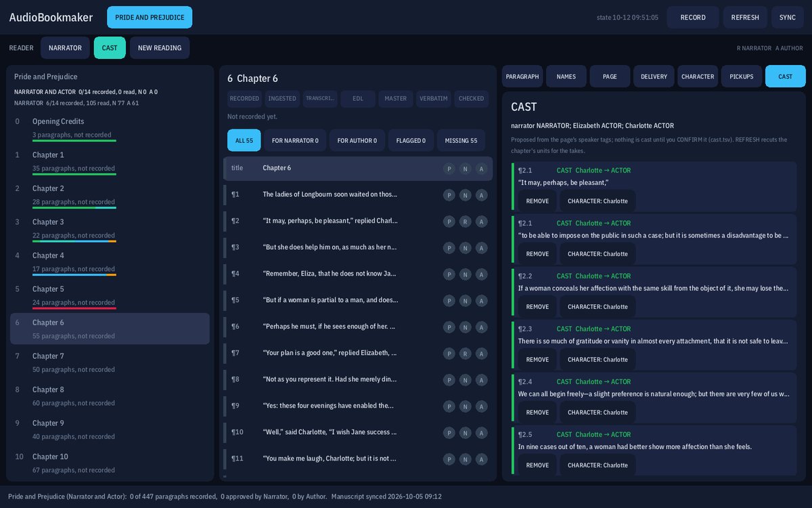Image resolution: width=812 pixels, height=508 pixels.
Task: Click the A badge on the ¶6 row
Action: (x=481, y=327)
